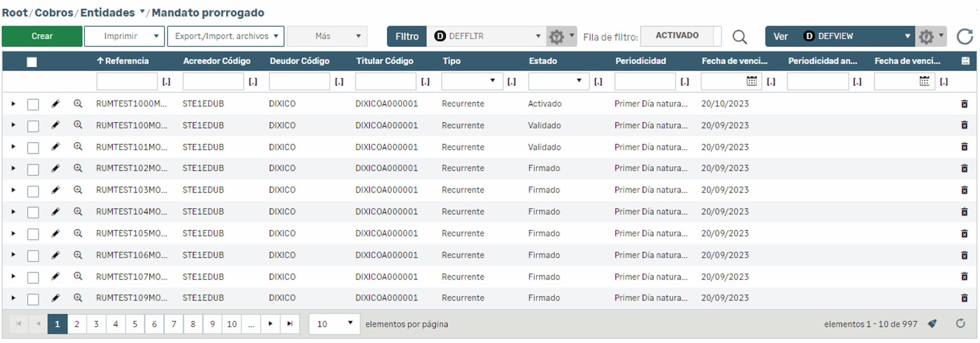Click the refresh icon at top right

[x=964, y=37]
